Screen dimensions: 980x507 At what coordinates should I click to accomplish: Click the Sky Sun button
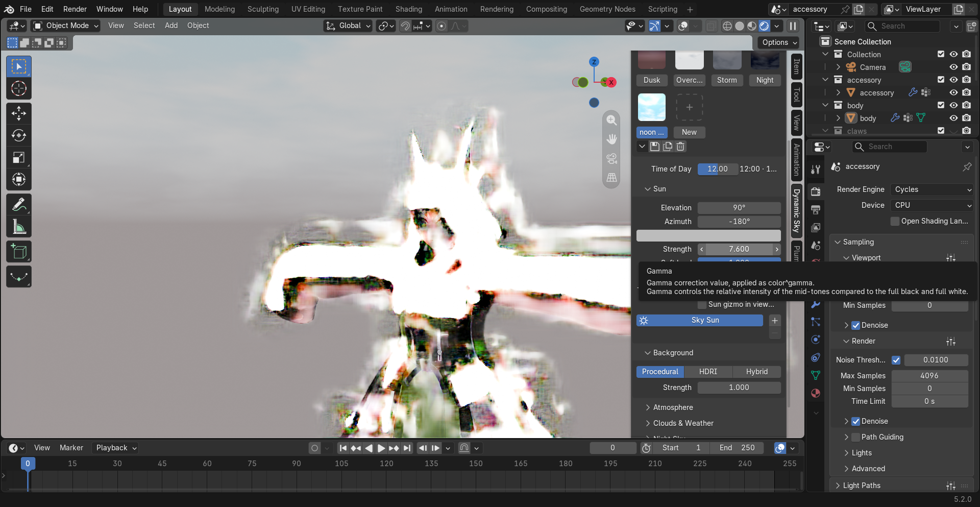699,320
